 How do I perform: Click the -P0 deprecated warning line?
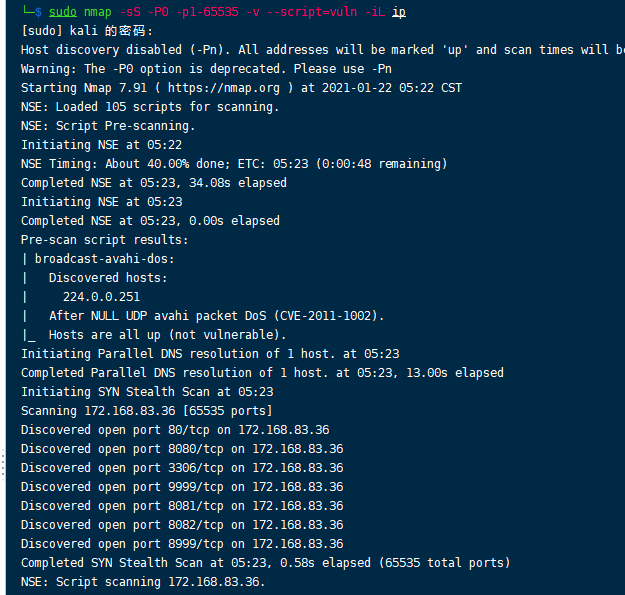pos(206,69)
